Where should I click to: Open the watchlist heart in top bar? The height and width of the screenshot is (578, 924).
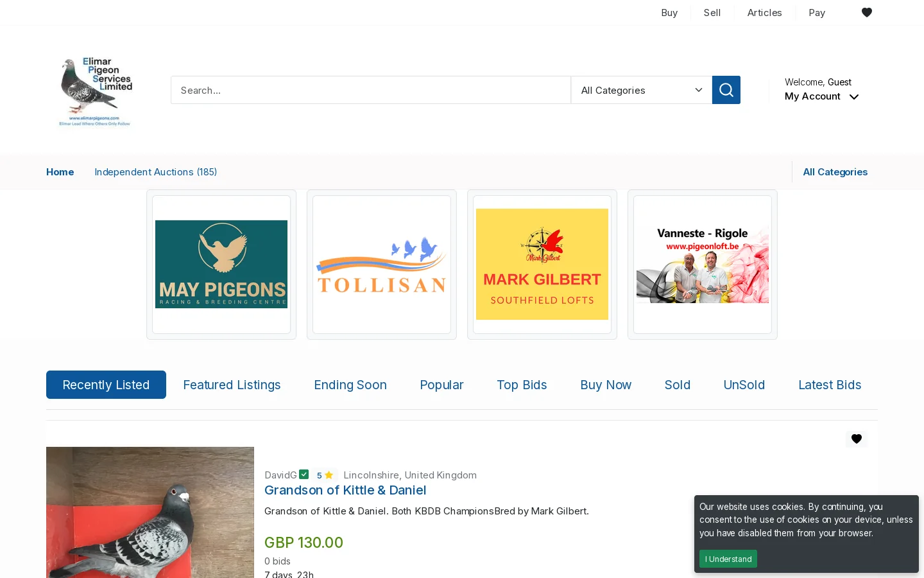pyautogui.click(x=866, y=12)
